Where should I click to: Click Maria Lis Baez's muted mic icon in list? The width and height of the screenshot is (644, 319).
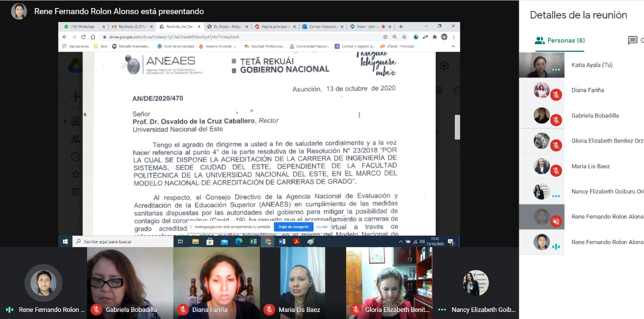(x=556, y=170)
